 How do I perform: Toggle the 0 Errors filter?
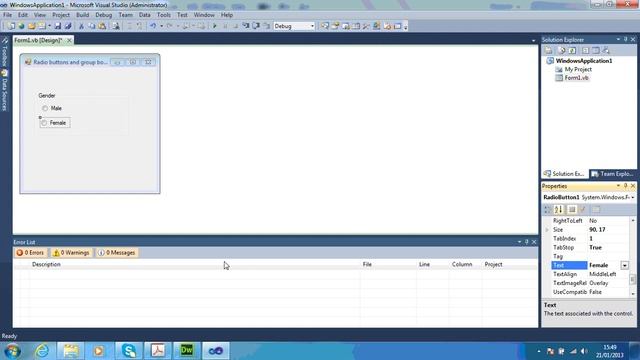pyautogui.click(x=30, y=253)
